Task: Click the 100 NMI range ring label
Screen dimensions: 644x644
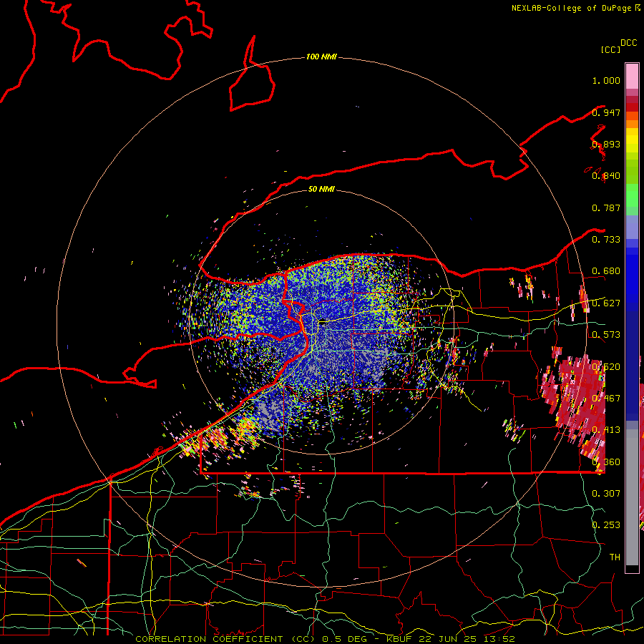Action: [x=321, y=57]
